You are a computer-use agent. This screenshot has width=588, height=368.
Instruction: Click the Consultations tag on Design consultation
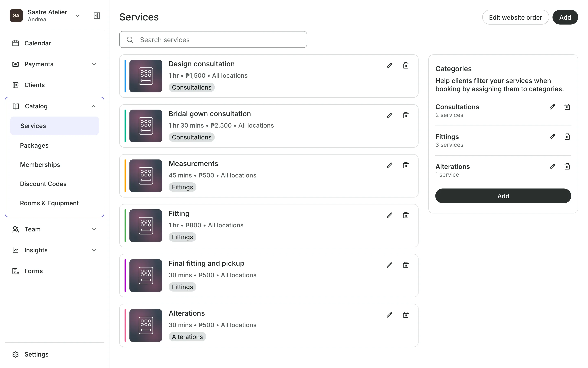point(192,87)
